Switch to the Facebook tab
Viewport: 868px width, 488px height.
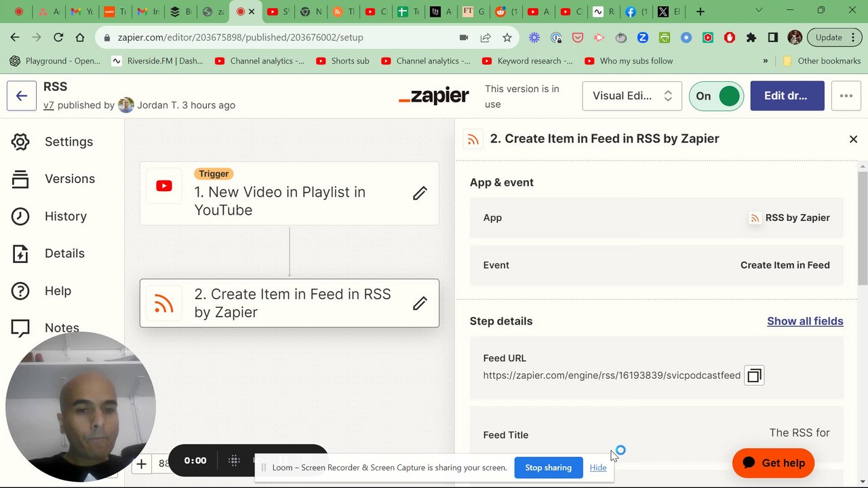[635, 12]
